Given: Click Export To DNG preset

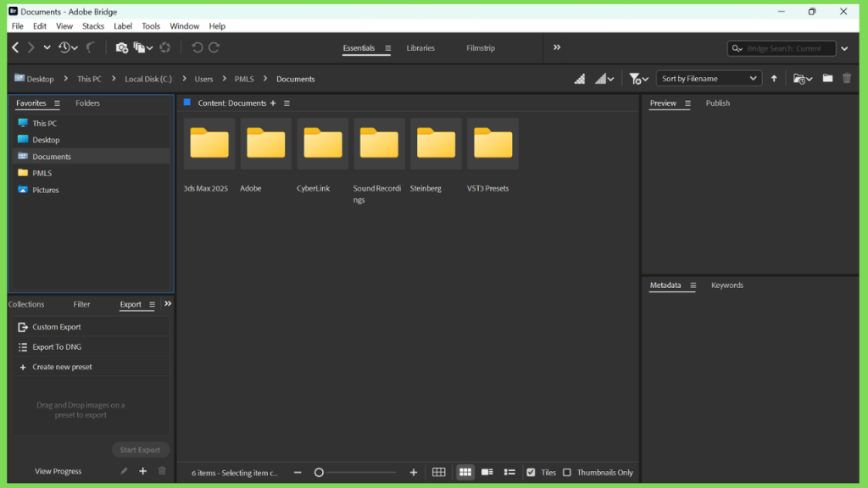Looking at the screenshot, I should tap(91, 347).
